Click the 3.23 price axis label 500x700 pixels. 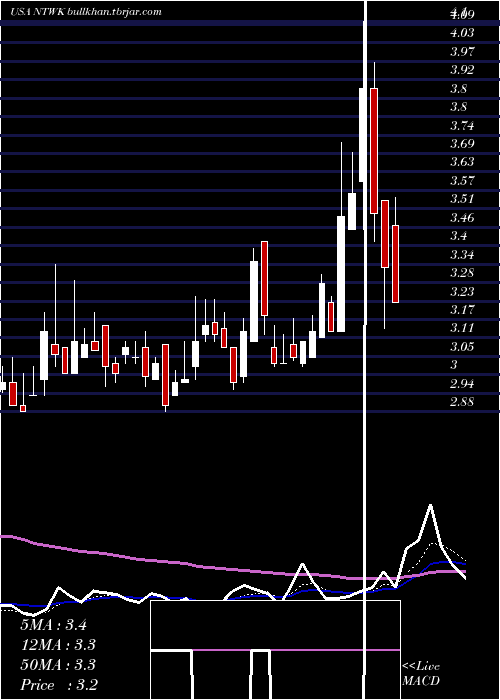click(462, 292)
